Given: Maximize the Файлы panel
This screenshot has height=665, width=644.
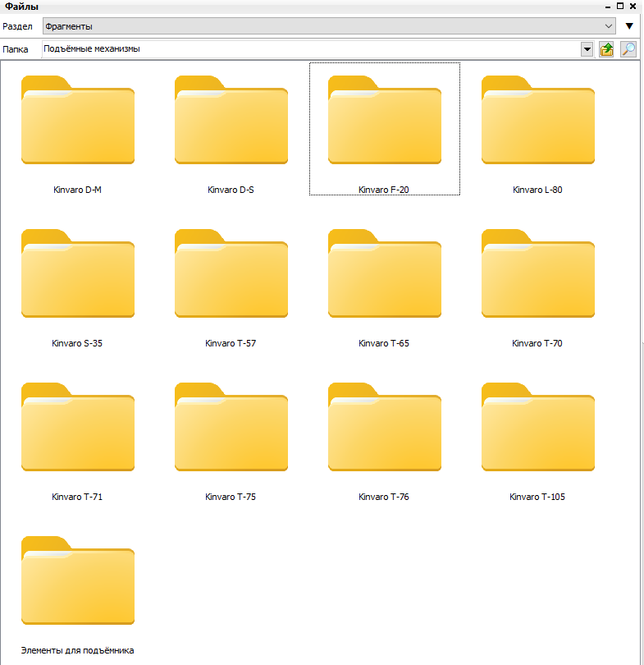Looking at the screenshot, I should pos(620,6).
